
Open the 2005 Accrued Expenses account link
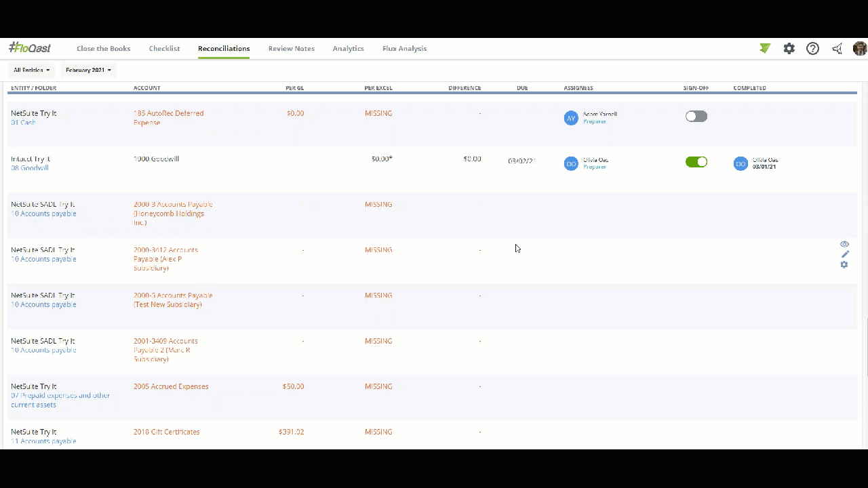click(x=171, y=386)
